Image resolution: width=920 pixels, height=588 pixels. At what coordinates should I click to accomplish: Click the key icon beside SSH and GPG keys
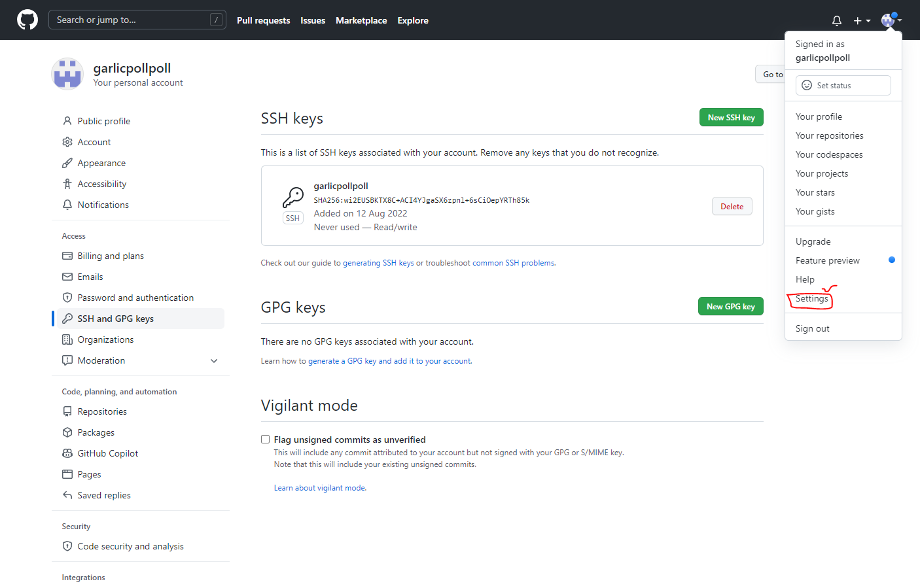pyautogui.click(x=67, y=319)
